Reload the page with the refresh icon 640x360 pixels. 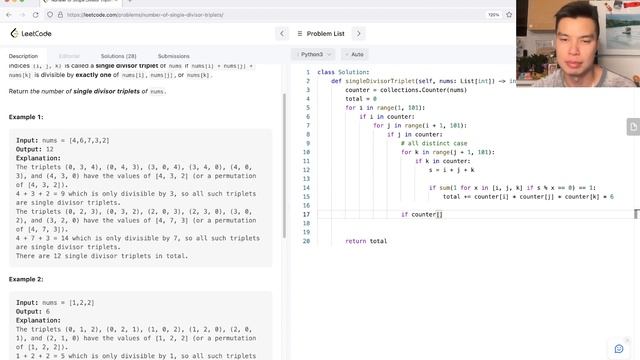click(36, 15)
